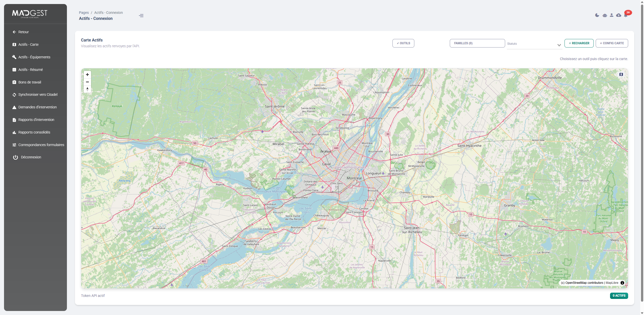This screenshot has width=644, height=315.
Task: Select the Bons de travail clipboard icon
Action: (x=14, y=82)
